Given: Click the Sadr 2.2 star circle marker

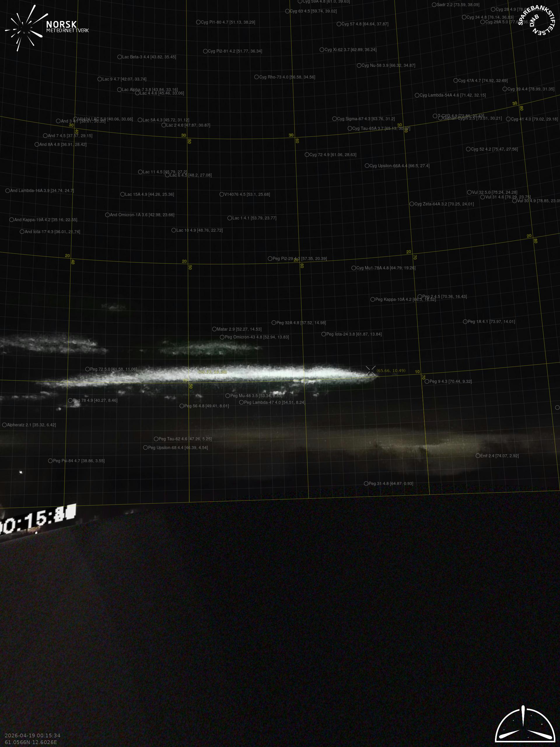Looking at the screenshot, I should (x=434, y=5).
